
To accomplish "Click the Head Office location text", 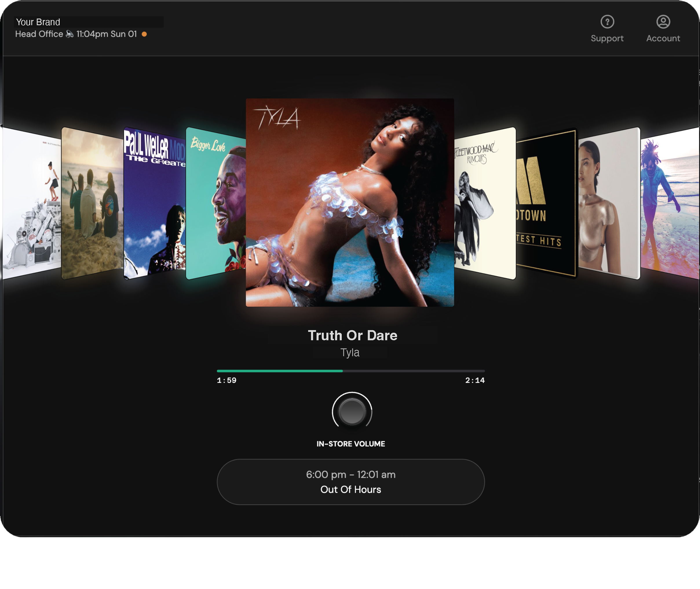I will click(39, 34).
